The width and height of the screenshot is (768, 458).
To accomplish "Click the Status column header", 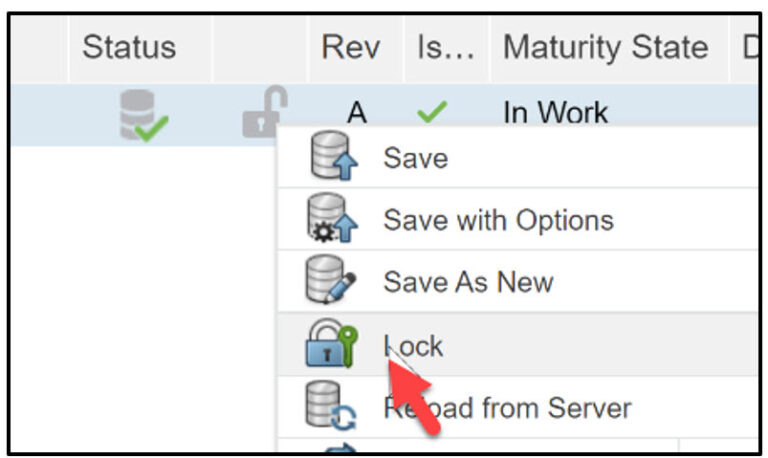I will pyautogui.click(x=129, y=48).
